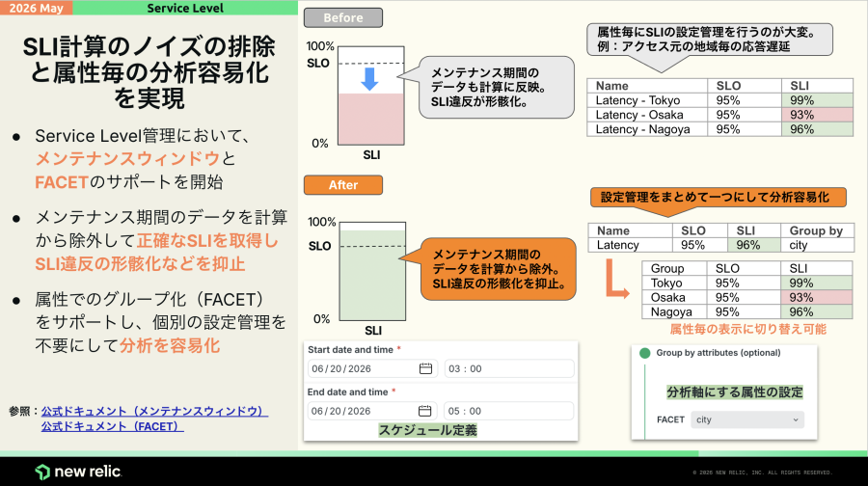The image size is (868, 486).
Task: Click the start time field 03:00
Action: pos(509,368)
